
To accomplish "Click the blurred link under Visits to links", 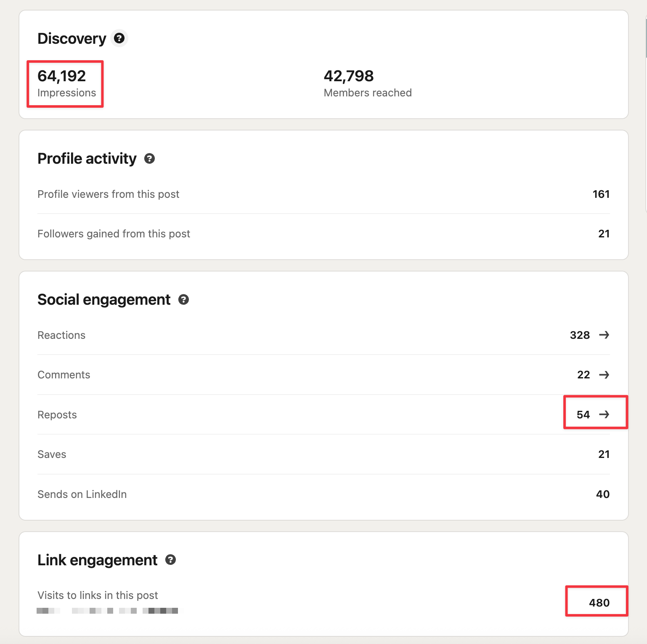I will tap(107, 610).
